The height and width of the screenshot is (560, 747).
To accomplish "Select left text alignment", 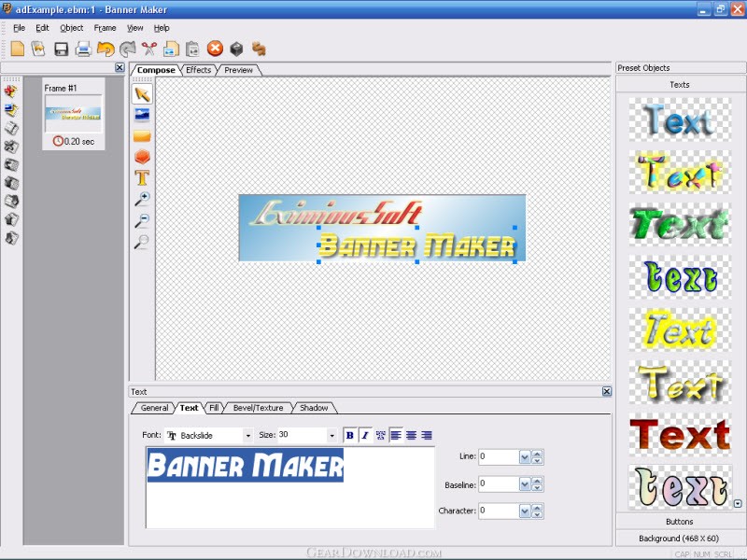I will tap(396, 435).
